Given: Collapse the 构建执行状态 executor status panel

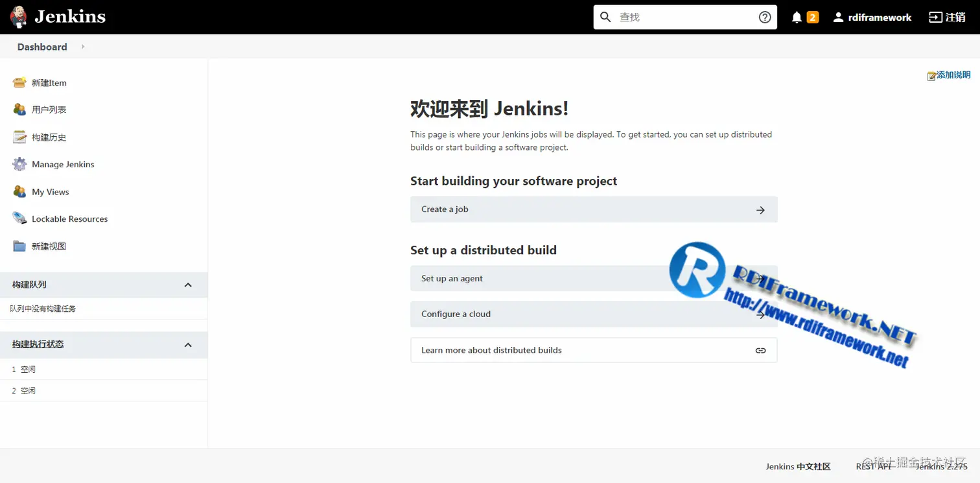Looking at the screenshot, I should [x=187, y=344].
